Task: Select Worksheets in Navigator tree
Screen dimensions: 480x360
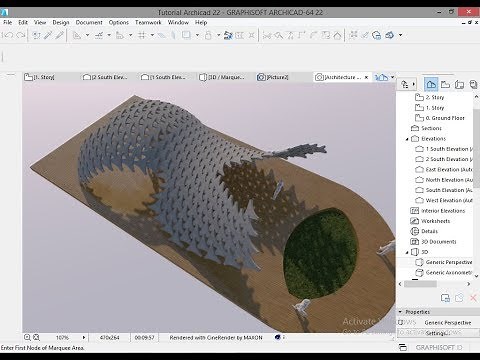Action: point(430,221)
